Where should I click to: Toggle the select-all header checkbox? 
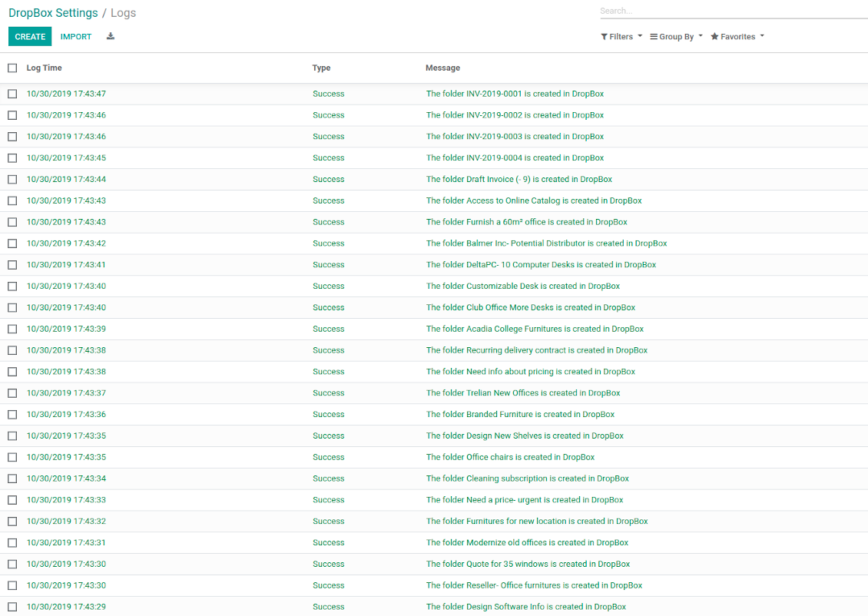click(12, 68)
